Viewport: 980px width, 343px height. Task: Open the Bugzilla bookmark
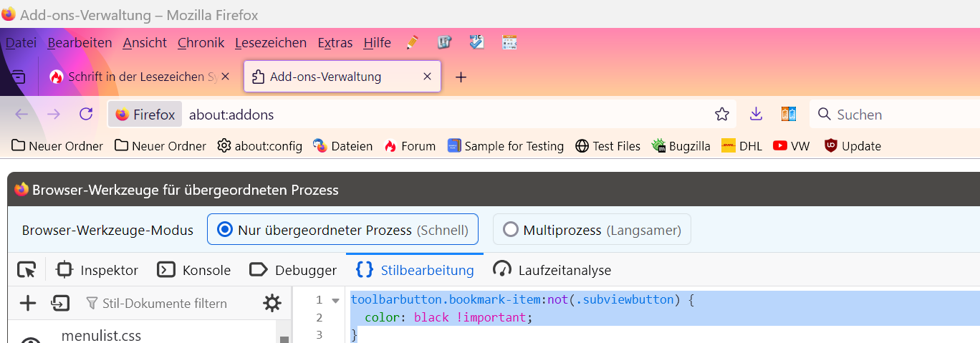[681, 146]
